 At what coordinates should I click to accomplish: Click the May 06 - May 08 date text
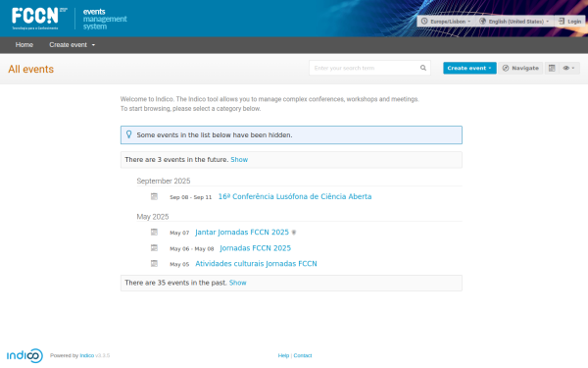(x=192, y=248)
